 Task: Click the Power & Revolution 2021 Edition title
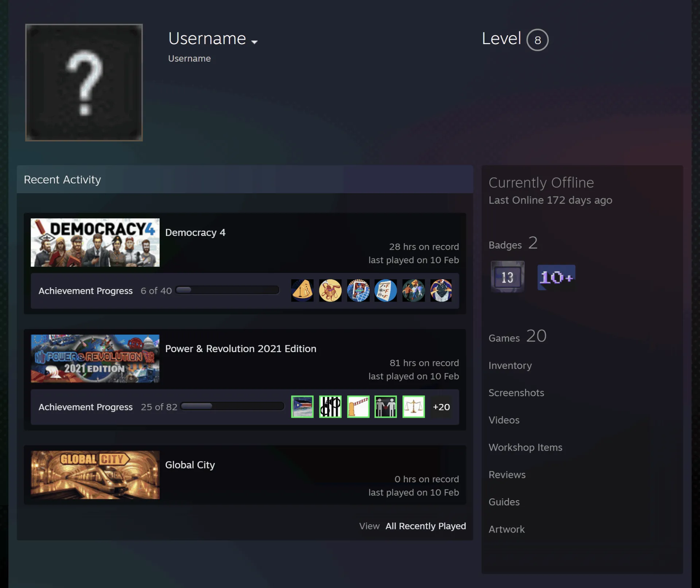coord(241,348)
